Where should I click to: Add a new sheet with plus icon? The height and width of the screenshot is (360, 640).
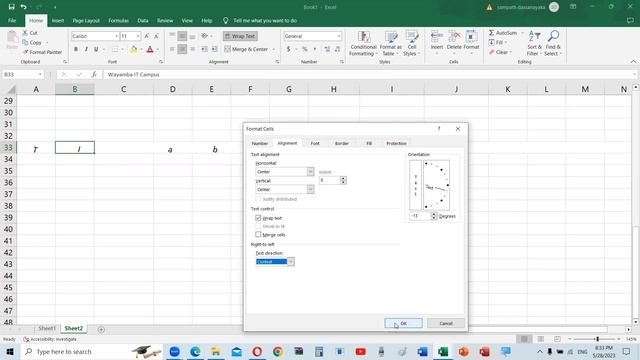click(101, 329)
